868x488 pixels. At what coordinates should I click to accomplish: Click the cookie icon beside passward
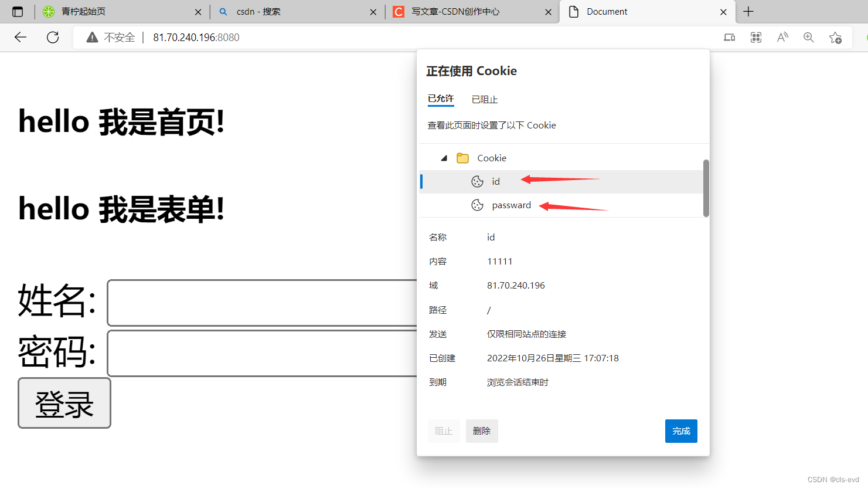click(x=477, y=205)
